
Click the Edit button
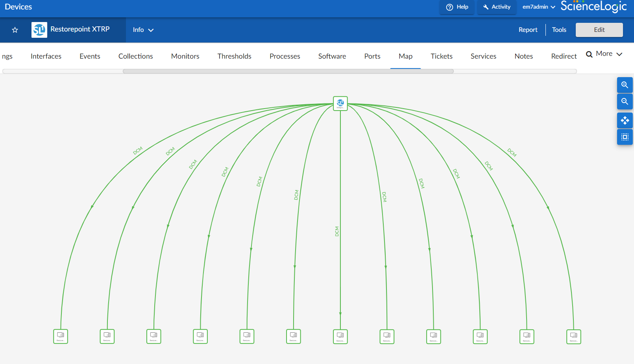[x=599, y=30]
